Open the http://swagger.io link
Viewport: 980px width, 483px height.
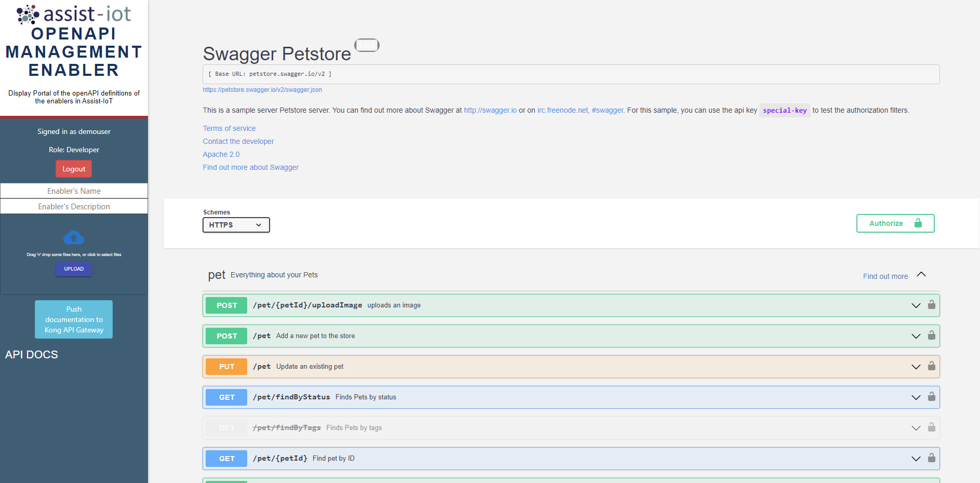(x=490, y=110)
